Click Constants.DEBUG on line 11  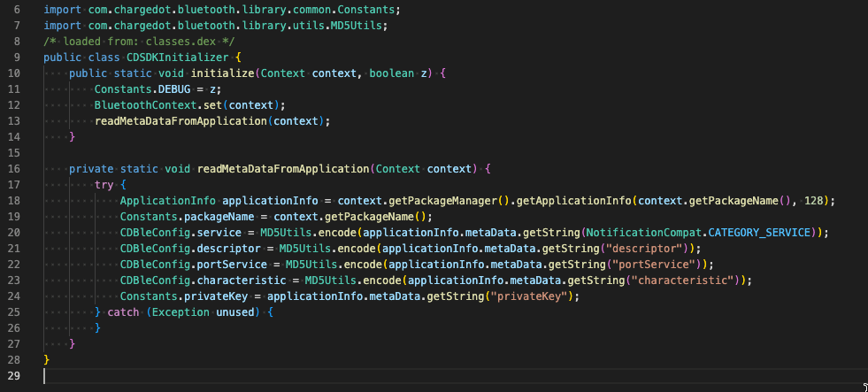(x=142, y=89)
